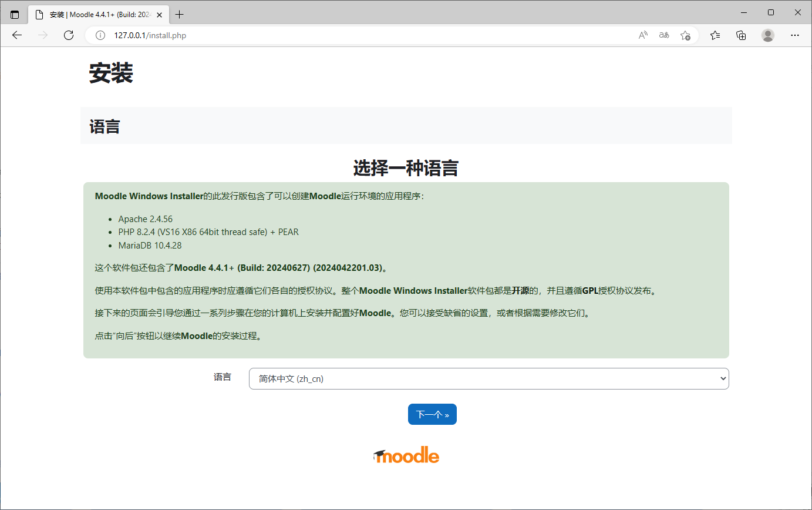Click the 下一个 » button
The height and width of the screenshot is (510, 812).
pyautogui.click(x=432, y=414)
